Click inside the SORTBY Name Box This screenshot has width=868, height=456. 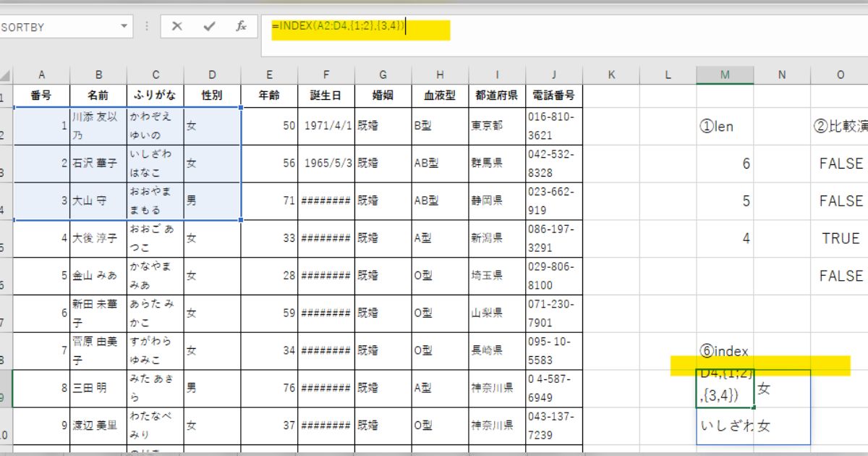click(58, 27)
